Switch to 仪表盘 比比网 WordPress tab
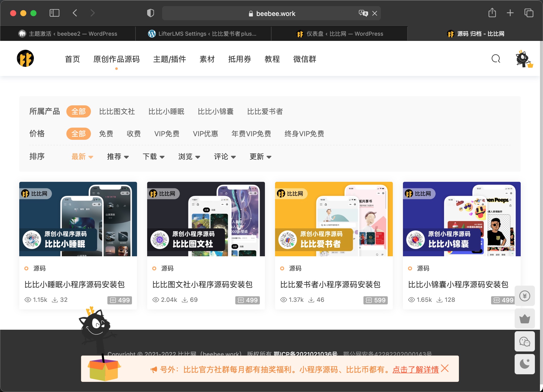 pyautogui.click(x=339, y=34)
